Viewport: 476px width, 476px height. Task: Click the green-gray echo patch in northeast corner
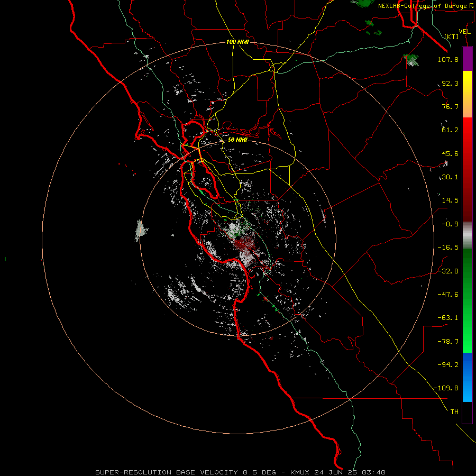pos(411,59)
